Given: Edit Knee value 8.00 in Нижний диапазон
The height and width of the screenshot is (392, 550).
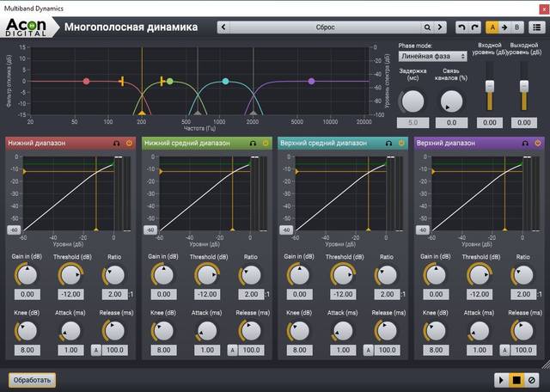Looking at the screenshot, I should pos(27,350).
